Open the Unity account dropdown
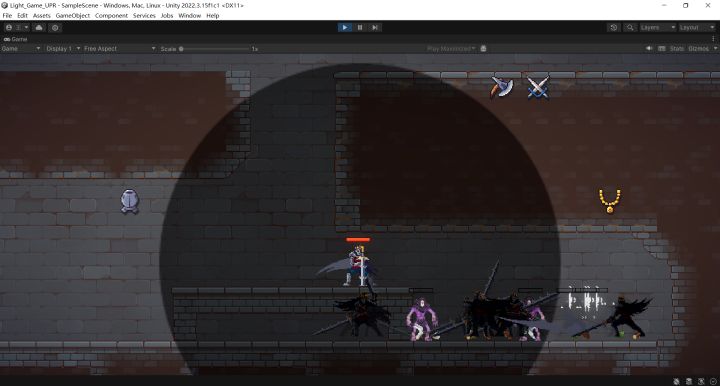This screenshot has height=386, width=720. pyautogui.click(x=17, y=28)
